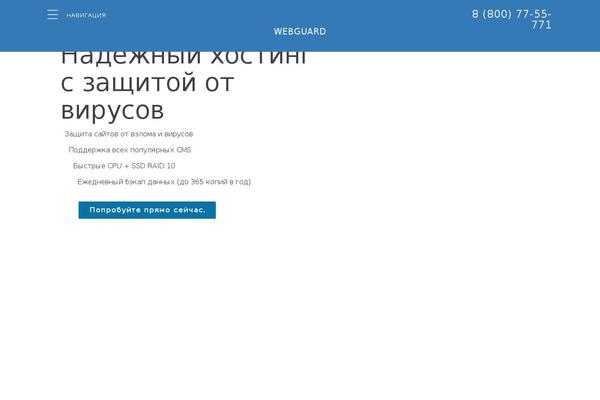The height and width of the screenshot is (400, 600).
Task: Click the НАВИГАЦИЯ label
Action: click(x=86, y=15)
